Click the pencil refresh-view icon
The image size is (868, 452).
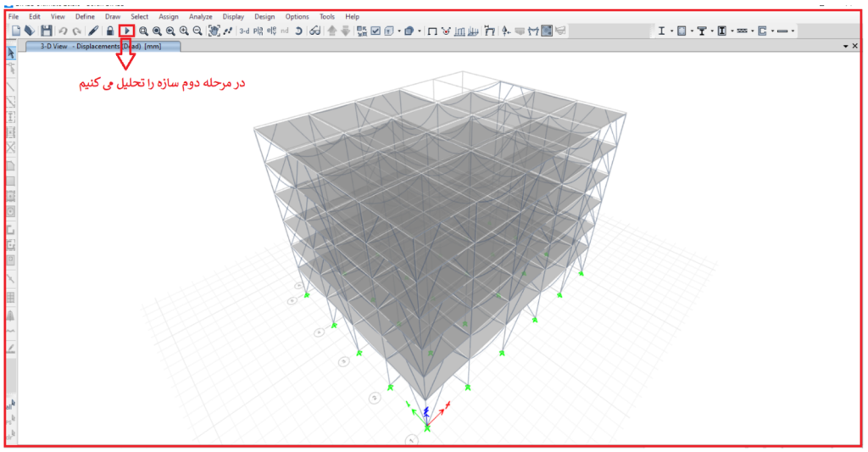coord(93,31)
